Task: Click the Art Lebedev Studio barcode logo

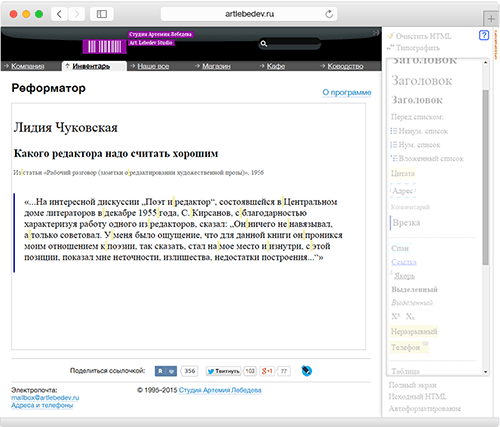Action: coord(104,46)
